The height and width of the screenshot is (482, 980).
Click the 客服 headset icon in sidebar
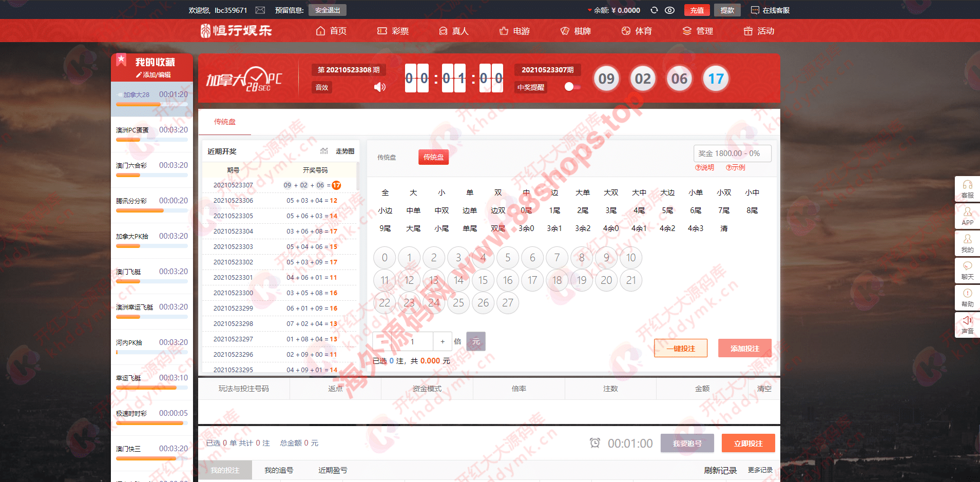point(967,185)
